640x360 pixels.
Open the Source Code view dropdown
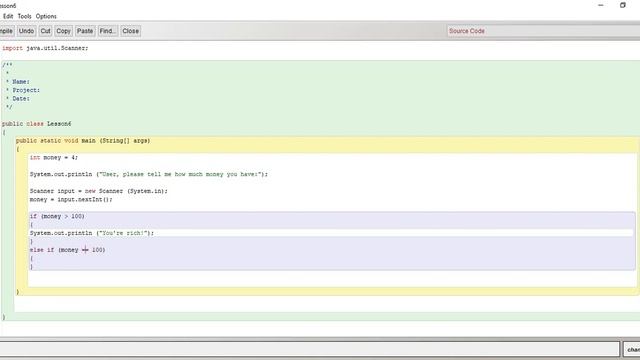(543, 31)
